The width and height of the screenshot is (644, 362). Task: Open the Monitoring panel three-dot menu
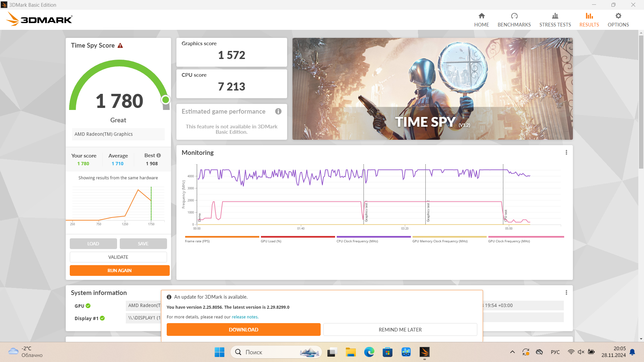pos(566,153)
